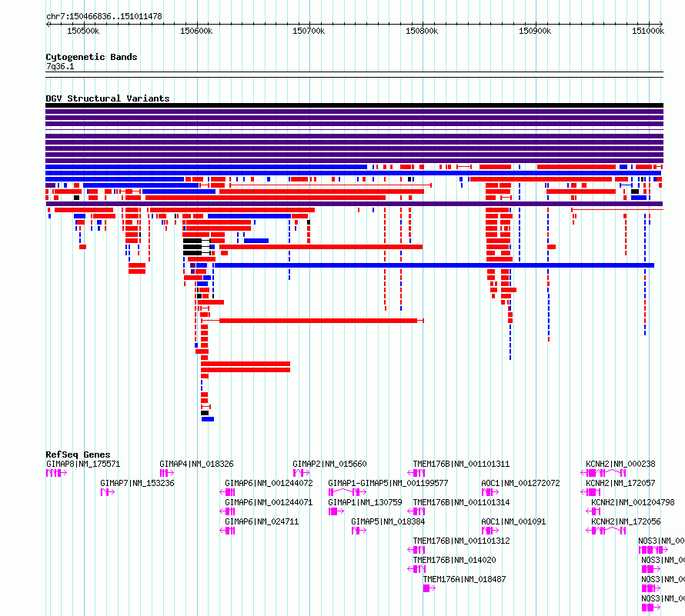
Task: Click the GIMAP2|NM_015660 label text
Action: click(x=330, y=464)
